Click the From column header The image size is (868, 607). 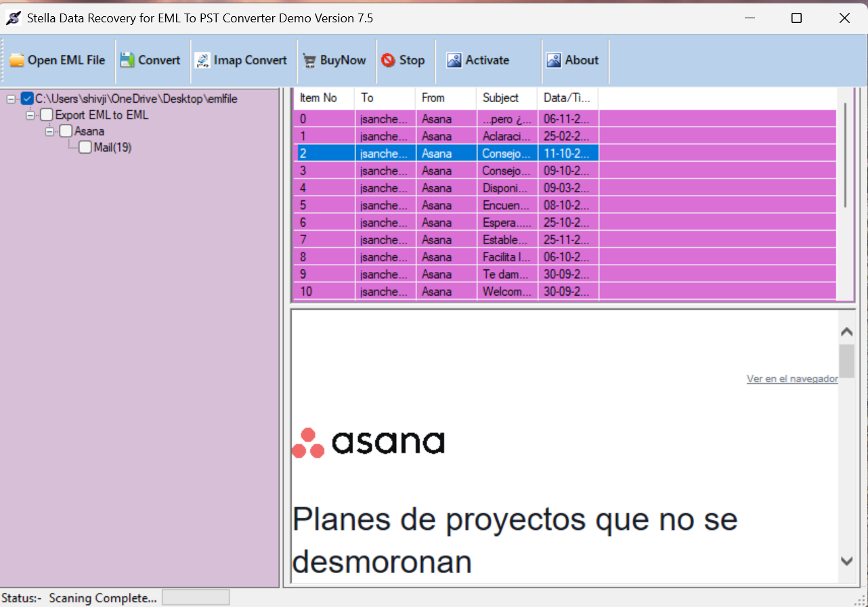pos(446,98)
